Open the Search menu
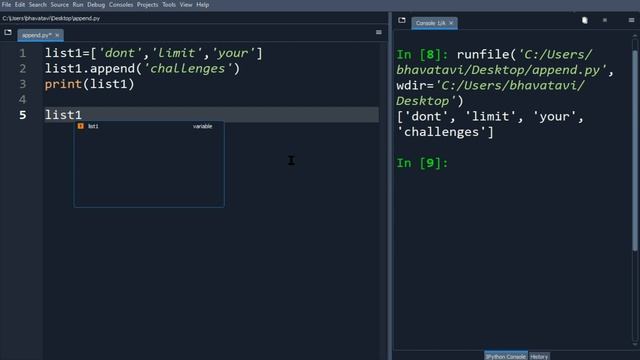This screenshot has height=360, width=640. (38, 5)
